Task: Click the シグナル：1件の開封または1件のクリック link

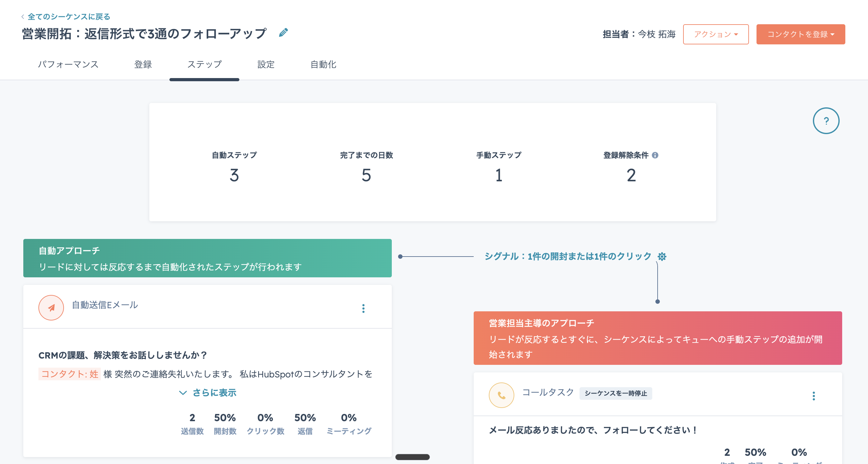Action: [x=568, y=257]
